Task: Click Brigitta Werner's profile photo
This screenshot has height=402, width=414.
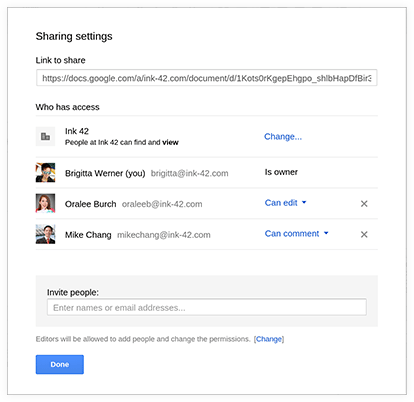Action: [x=45, y=172]
